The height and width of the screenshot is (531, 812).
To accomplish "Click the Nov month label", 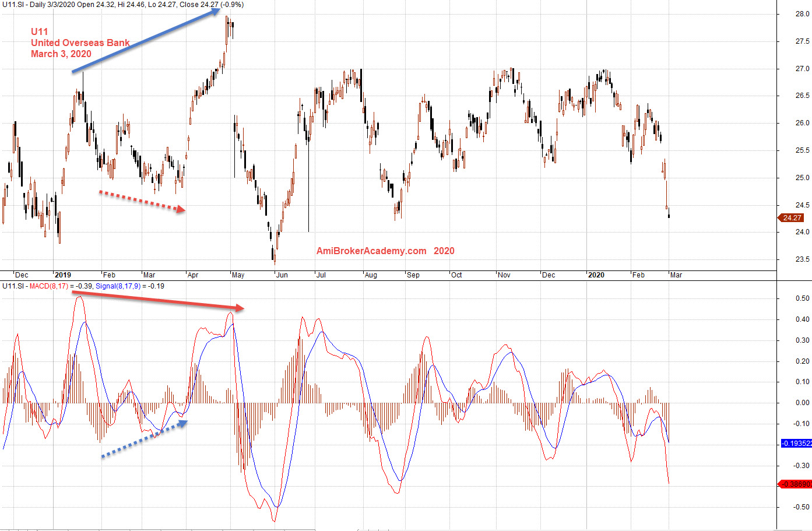I will (x=504, y=275).
